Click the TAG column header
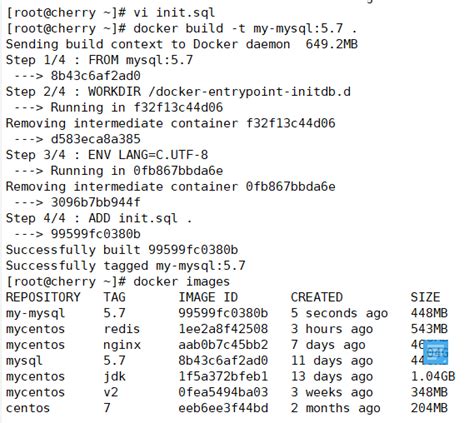 tap(114, 297)
